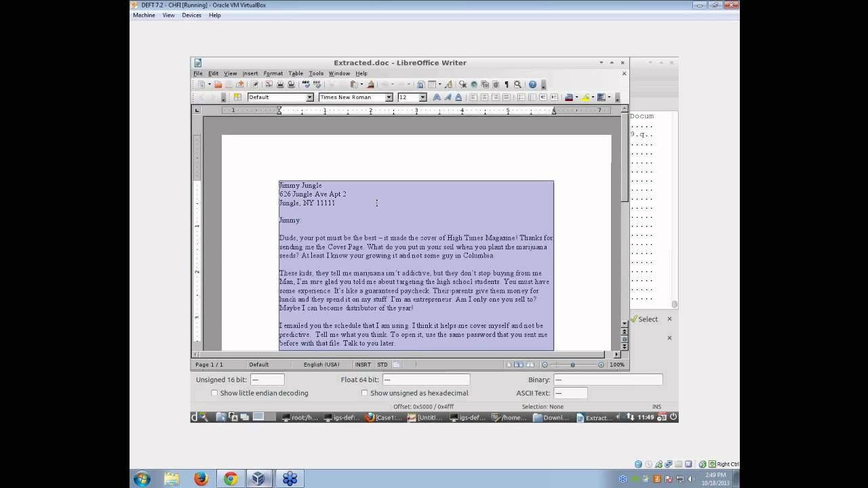Open Find & Replace magnifier icon

[x=517, y=85]
